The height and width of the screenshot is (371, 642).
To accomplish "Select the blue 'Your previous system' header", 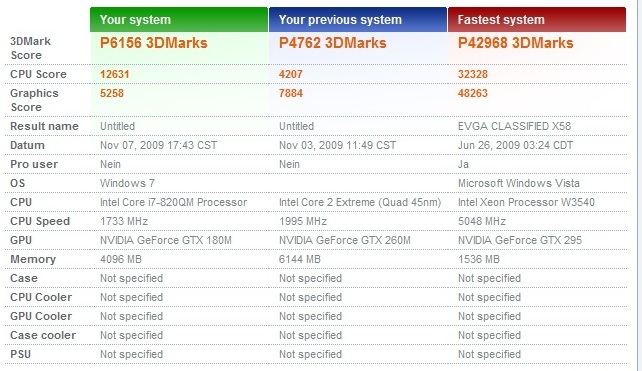I will click(358, 20).
